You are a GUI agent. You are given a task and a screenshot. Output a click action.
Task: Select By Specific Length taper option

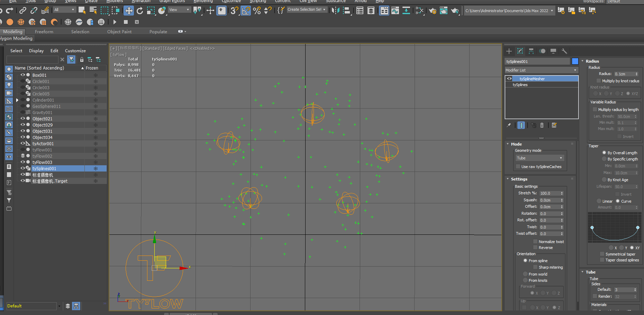[x=604, y=159]
